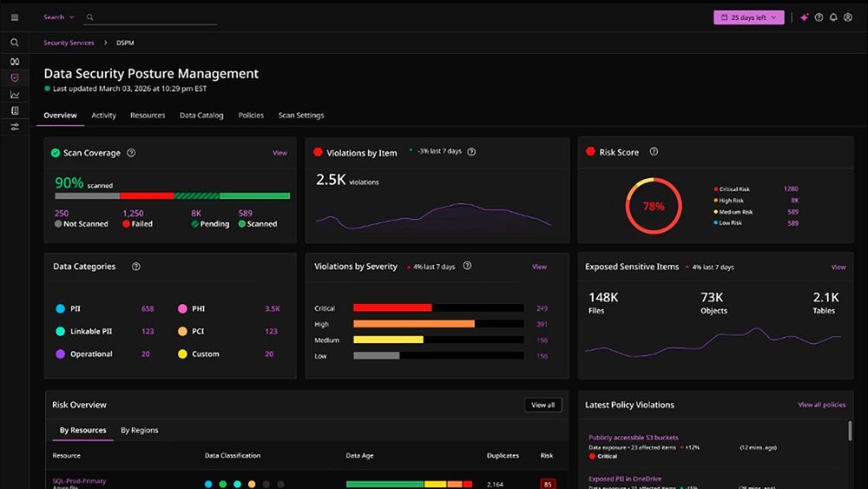
Task: Click the help icon beside Scan Coverage
Action: 131,153
